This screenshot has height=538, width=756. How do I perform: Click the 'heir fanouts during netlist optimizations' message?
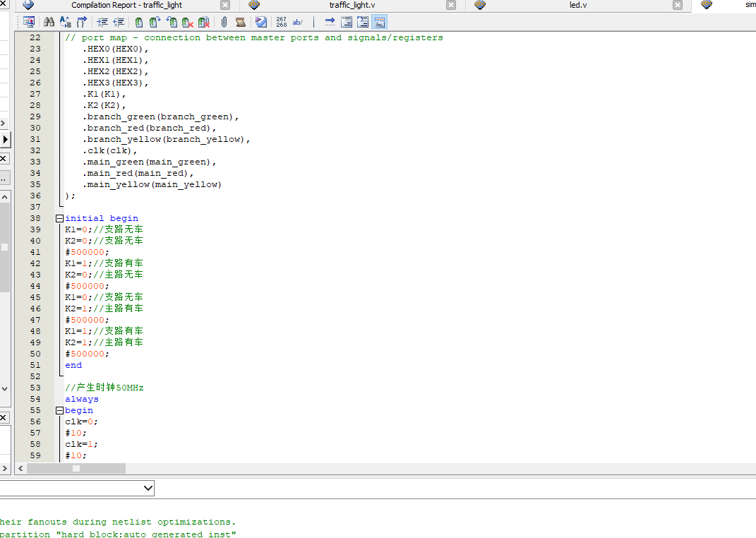tap(118, 522)
